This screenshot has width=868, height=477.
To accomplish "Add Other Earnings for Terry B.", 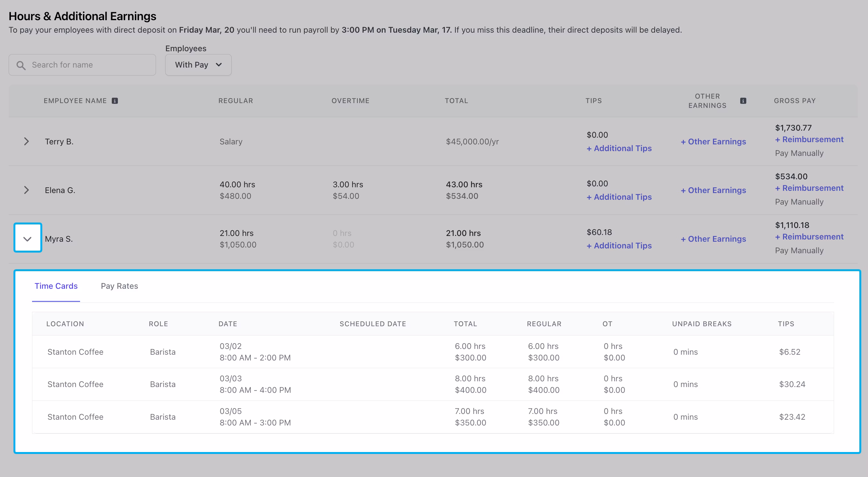I will point(713,142).
